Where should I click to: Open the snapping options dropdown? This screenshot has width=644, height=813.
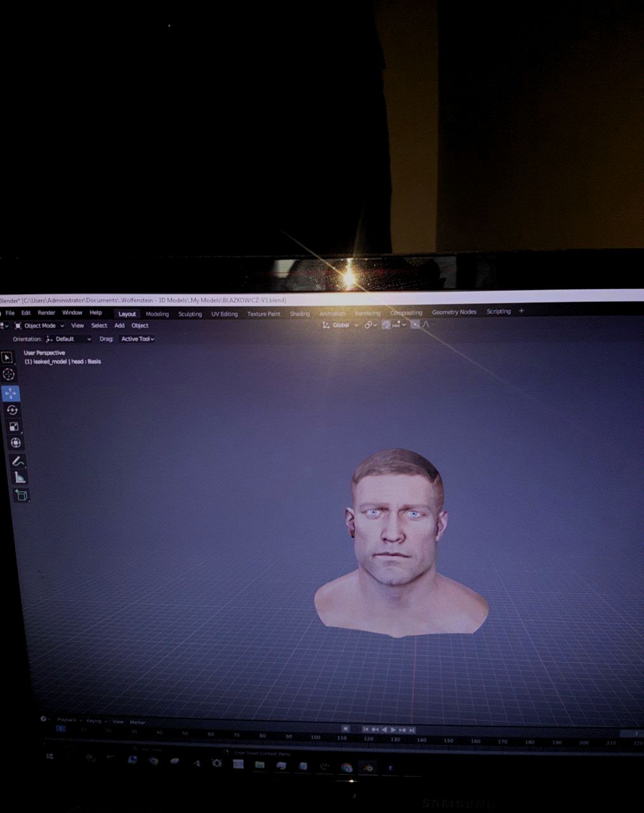[x=399, y=325]
